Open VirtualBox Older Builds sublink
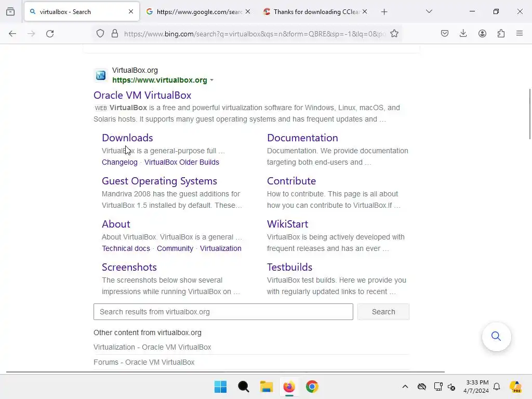Image resolution: width=532 pixels, height=399 pixels. [182, 162]
